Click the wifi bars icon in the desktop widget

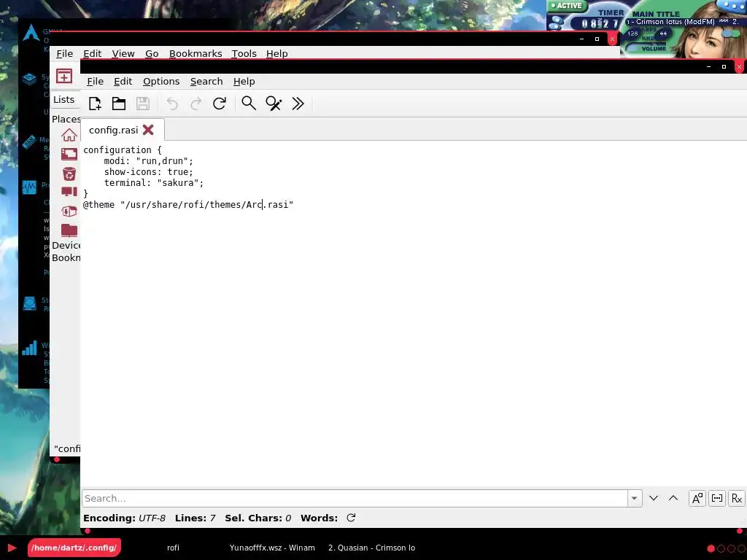(29, 348)
